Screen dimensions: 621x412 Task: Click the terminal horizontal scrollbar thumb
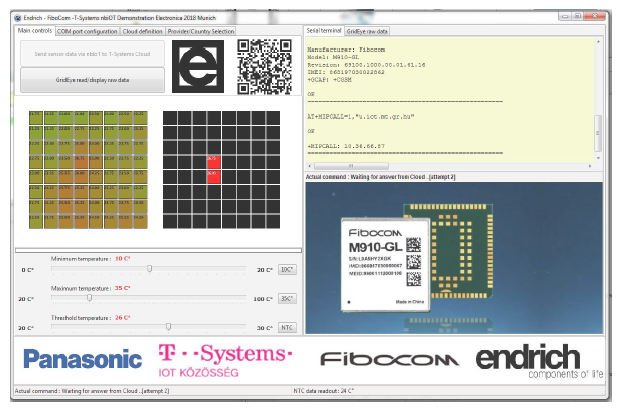click(351, 166)
